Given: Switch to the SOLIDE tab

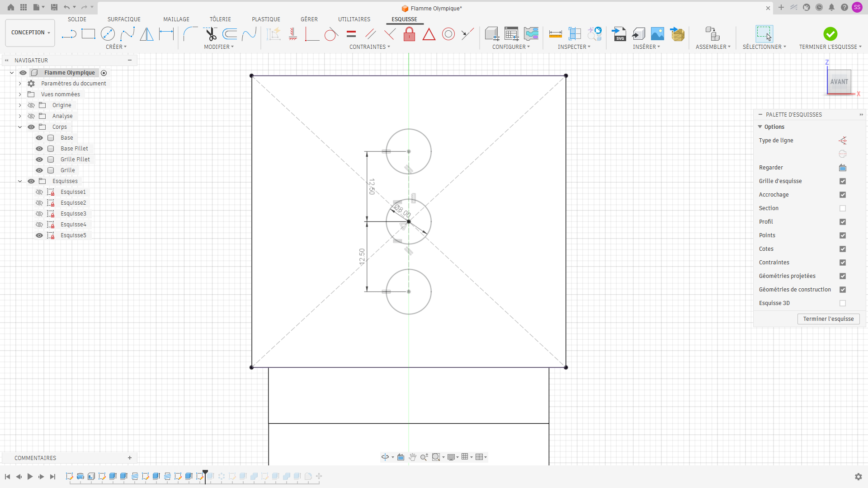Looking at the screenshot, I should point(77,19).
